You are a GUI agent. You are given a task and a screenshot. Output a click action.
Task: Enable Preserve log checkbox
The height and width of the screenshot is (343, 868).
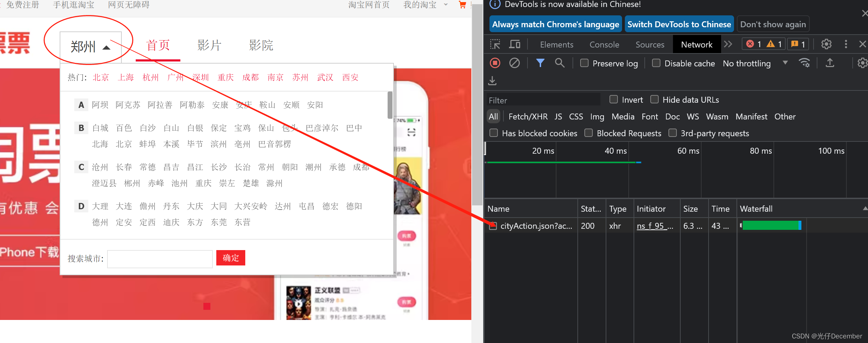584,63
